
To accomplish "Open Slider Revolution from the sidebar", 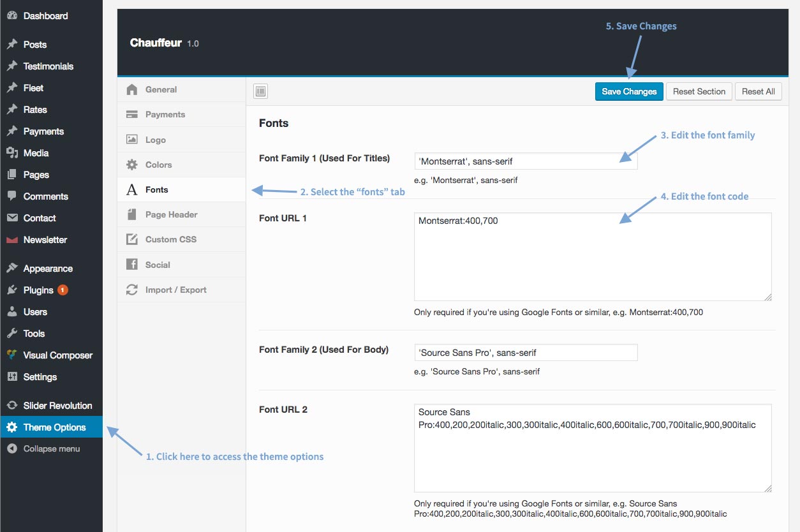I will click(x=51, y=406).
